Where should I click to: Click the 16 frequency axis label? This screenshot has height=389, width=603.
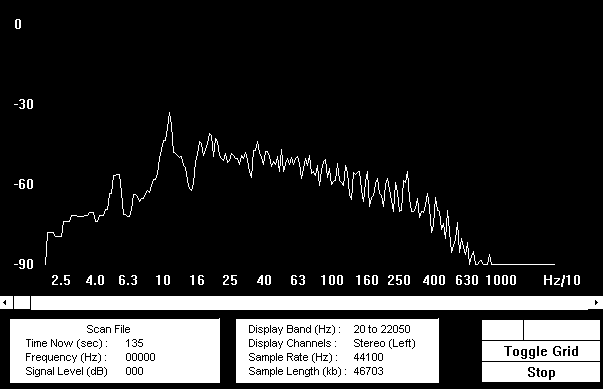(x=197, y=280)
